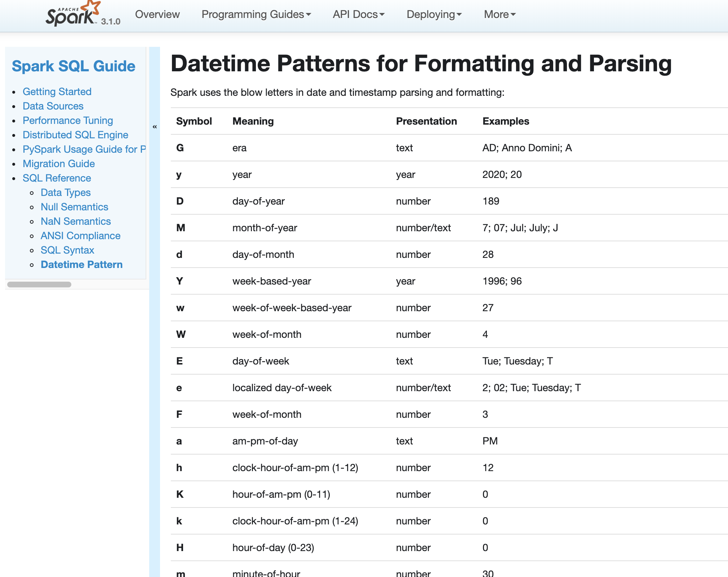Image resolution: width=728 pixels, height=577 pixels.
Task: Click the 'PM' example cell
Action: (490, 441)
